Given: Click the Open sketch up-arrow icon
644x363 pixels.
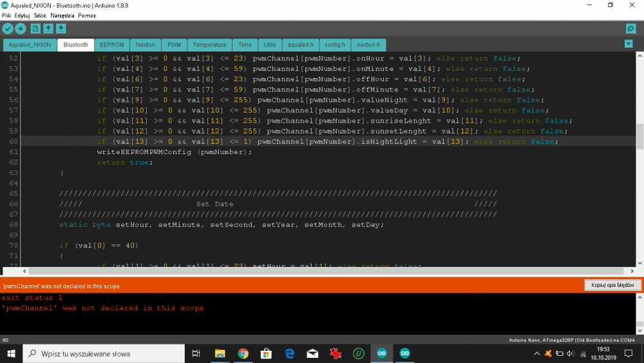Looking at the screenshot, I should (x=48, y=28).
